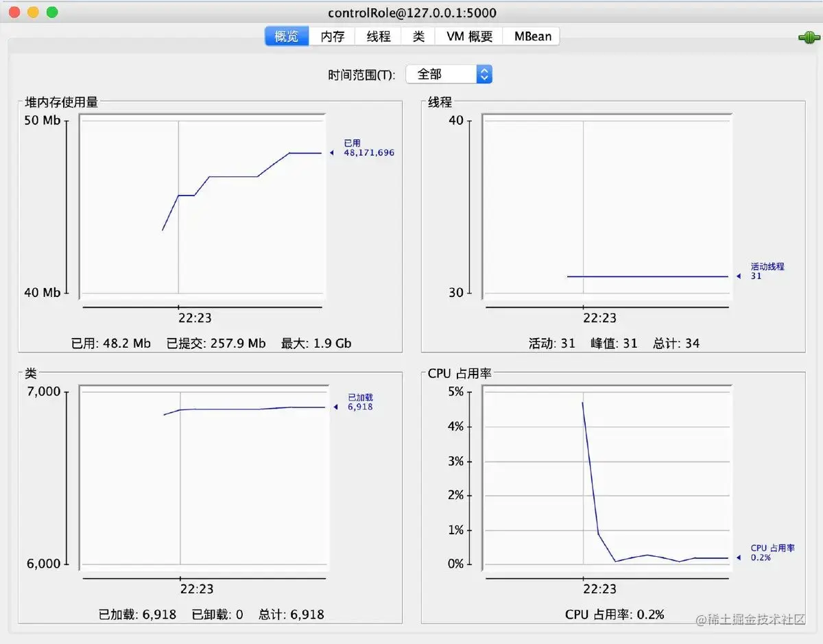The width and height of the screenshot is (823, 644).
Task: Click the 已加载: 6,918 class summary
Action: 137,615
